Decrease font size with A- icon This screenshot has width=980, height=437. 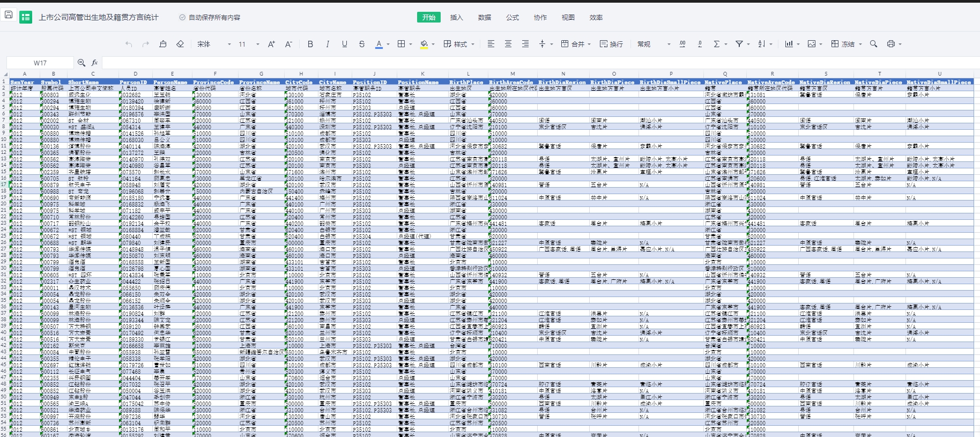pyautogui.click(x=288, y=44)
